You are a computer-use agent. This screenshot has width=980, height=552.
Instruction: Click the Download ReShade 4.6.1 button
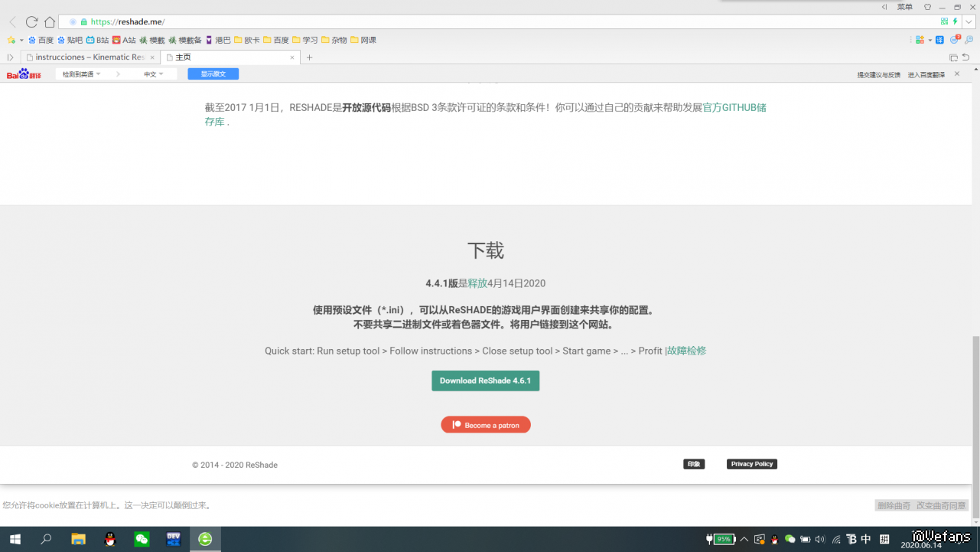tap(485, 381)
